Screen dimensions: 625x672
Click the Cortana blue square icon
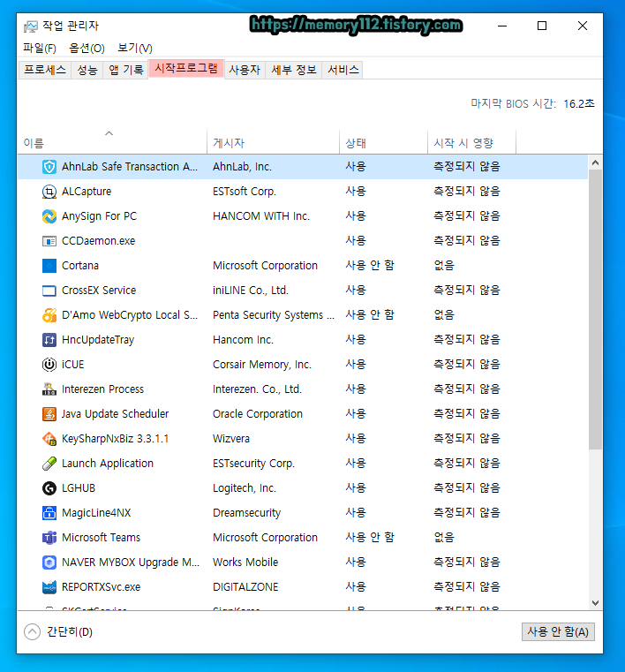[49, 266]
